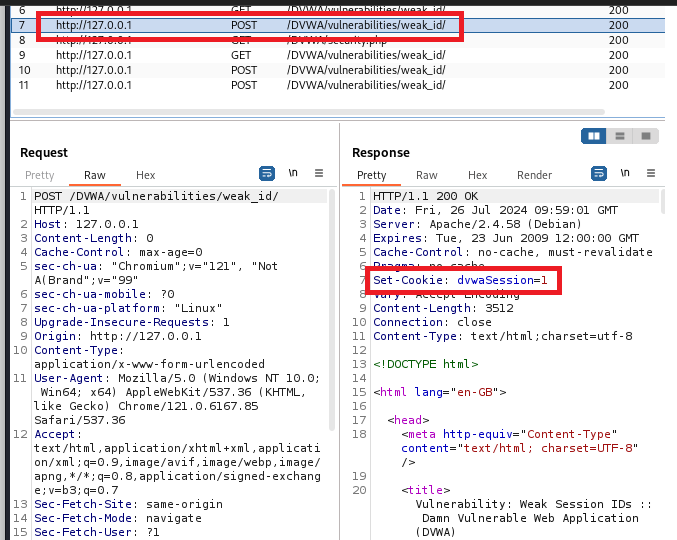Click the POST method cell in row 10
The height and width of the screenshot is (540, 677).
(x=244, y=70)
